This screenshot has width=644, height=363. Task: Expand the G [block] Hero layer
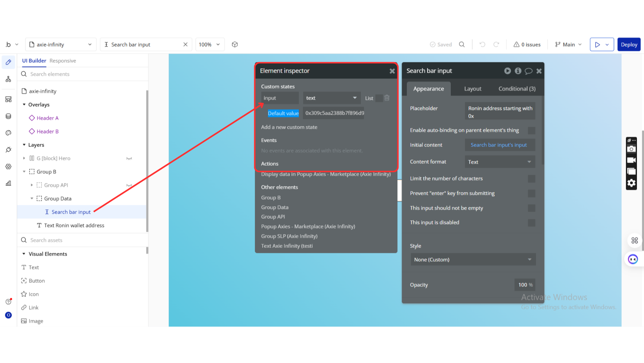coord(24,158)
